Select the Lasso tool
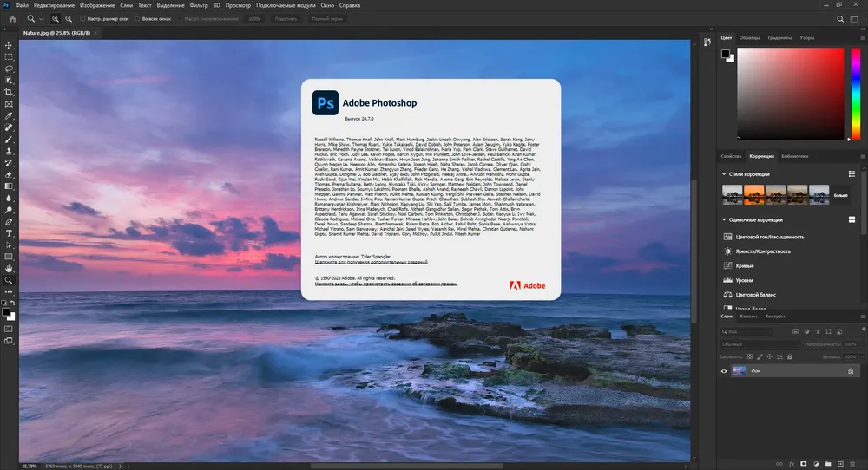868x470 pixels. 9,69
